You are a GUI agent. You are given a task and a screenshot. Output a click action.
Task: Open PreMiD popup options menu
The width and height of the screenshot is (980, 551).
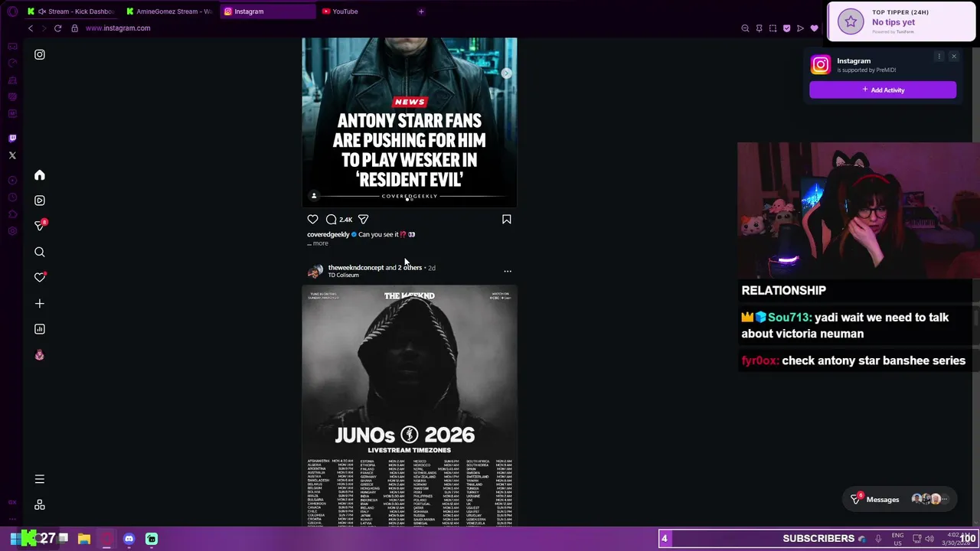(x=939, y=57)
